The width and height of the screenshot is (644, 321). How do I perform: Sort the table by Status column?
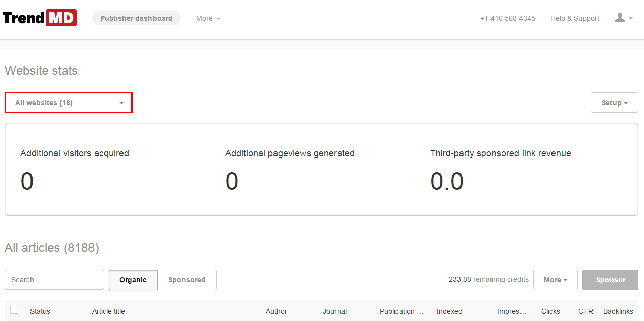[40, 311]
